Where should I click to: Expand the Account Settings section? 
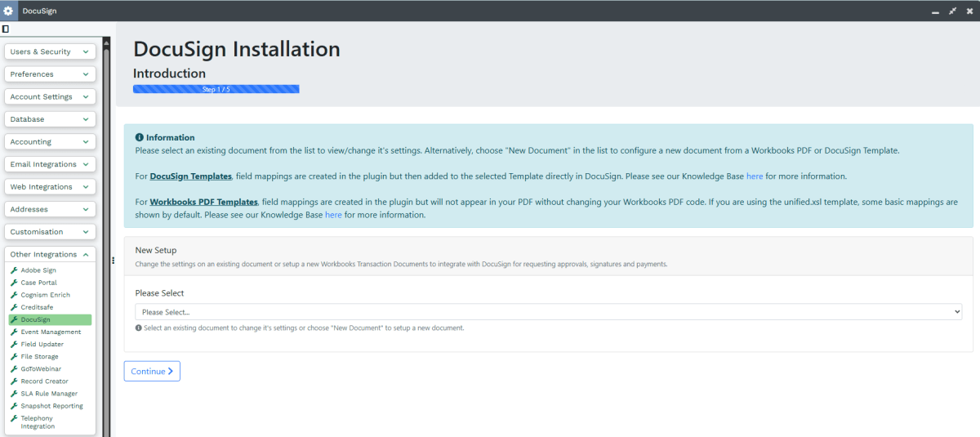click(50, 96)
